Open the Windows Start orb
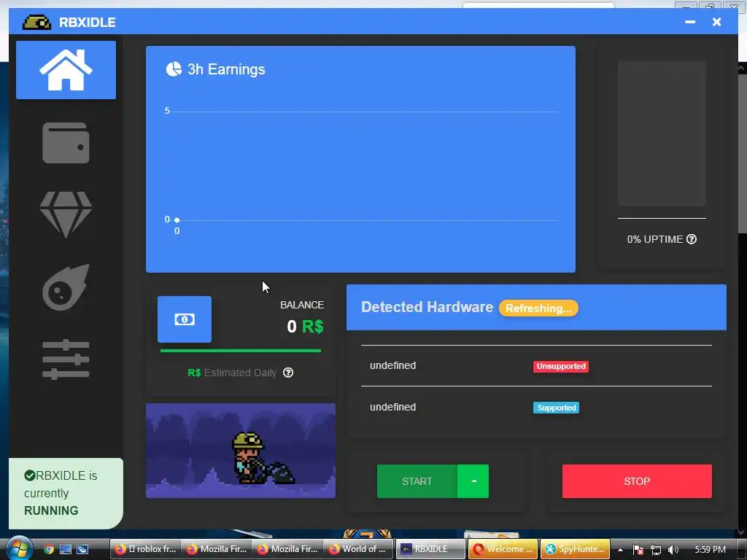Image resolution: width=747 pixels, height=560 pixels. [x=18, y=548]
